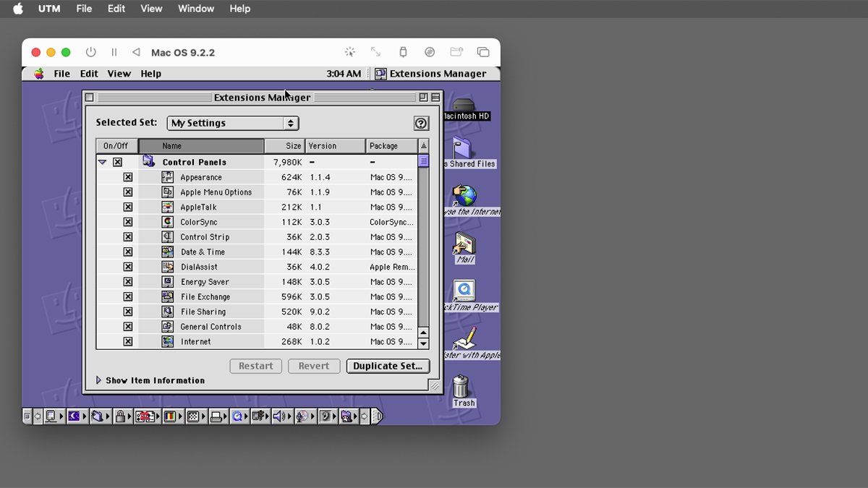Click the Mail desktop icon
Screen dimensions: 868x488
[464, 244]
